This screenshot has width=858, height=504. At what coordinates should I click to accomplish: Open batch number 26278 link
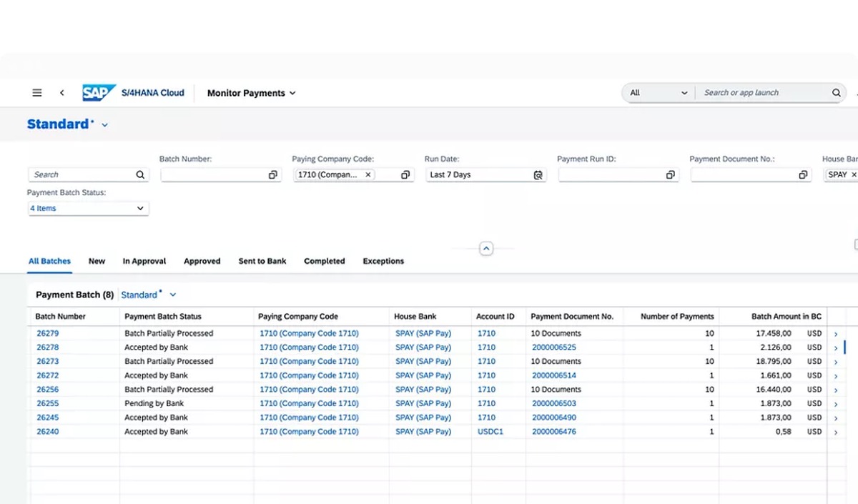click(x=48, y=347)
